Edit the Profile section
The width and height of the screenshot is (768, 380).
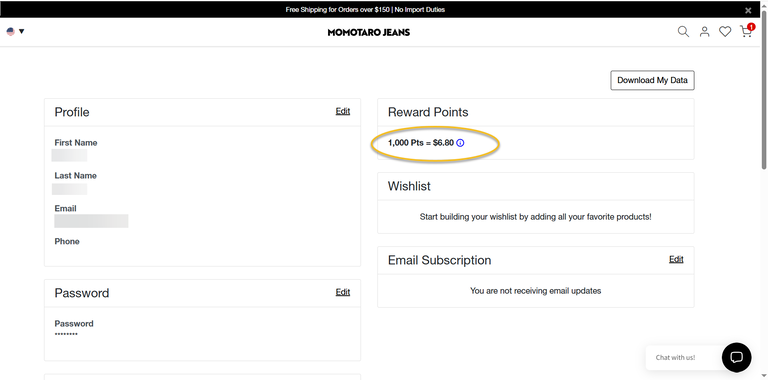(x=343, y=111)
